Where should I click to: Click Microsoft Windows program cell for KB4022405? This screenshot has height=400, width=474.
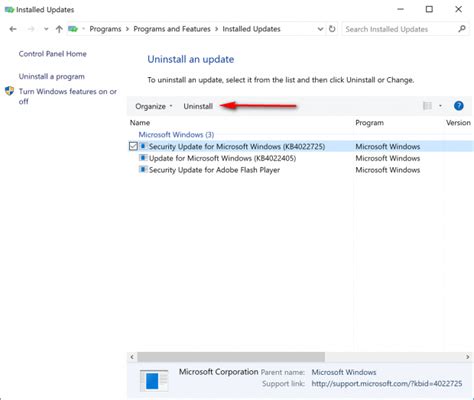click(x=388, y=158)
